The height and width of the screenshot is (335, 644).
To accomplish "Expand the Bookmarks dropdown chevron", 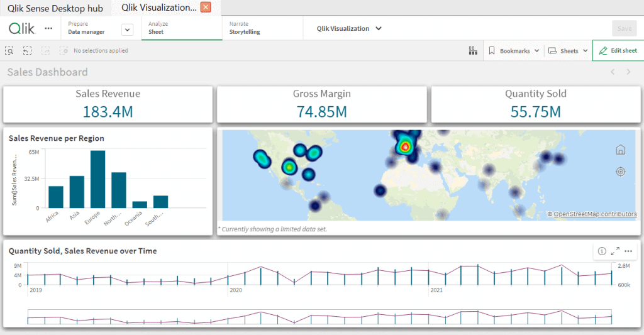I will (x=536, y=51).
